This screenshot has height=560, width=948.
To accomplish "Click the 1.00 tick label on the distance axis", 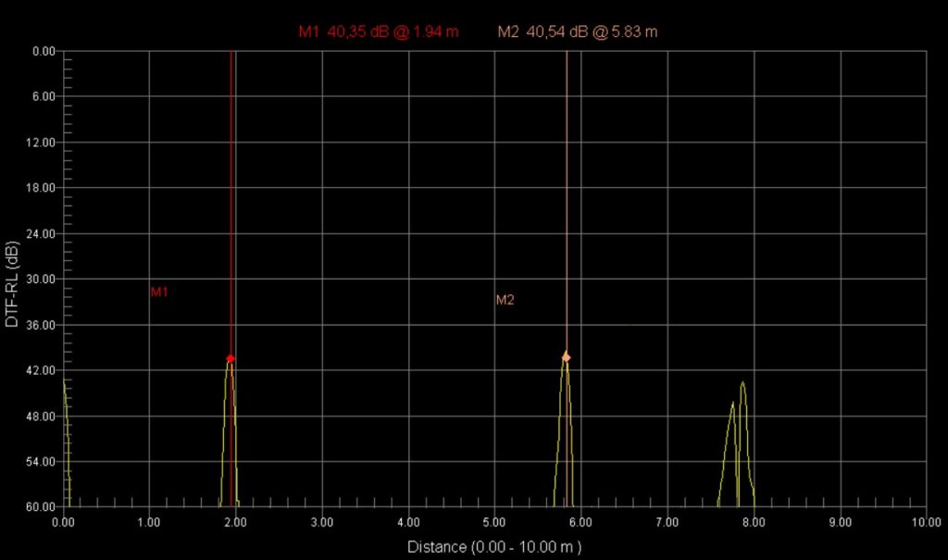I will point(149,523).
